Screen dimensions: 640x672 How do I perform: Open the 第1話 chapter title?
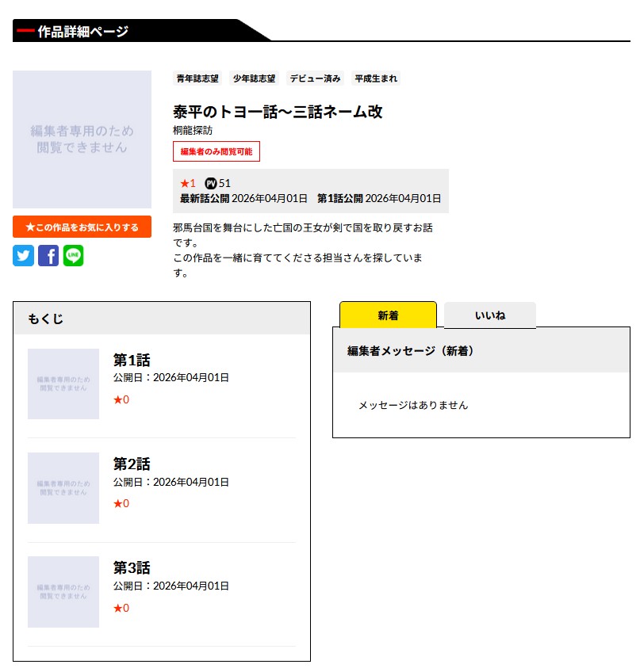[x=132, y=360]
